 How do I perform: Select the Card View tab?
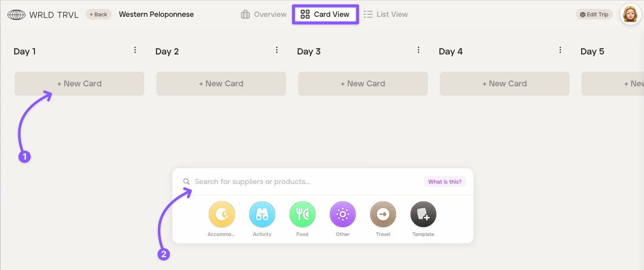pyautogui.click(x=325, y=15)
